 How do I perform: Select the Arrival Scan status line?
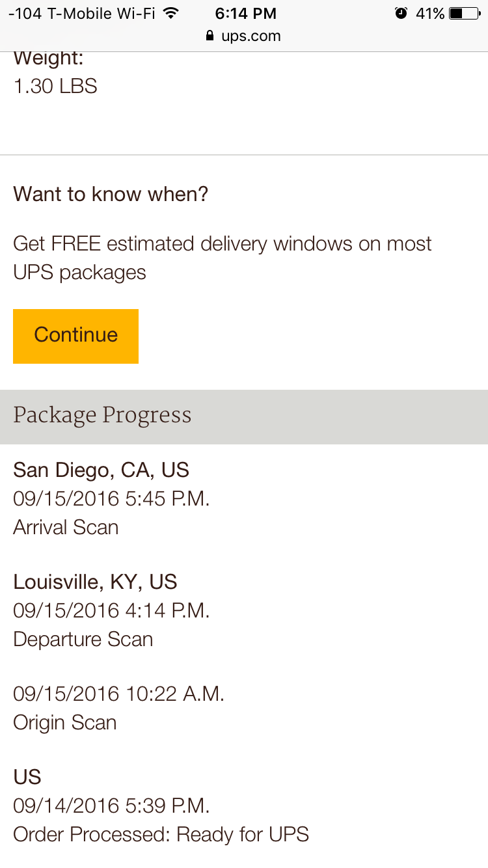[x=66, y=527]
